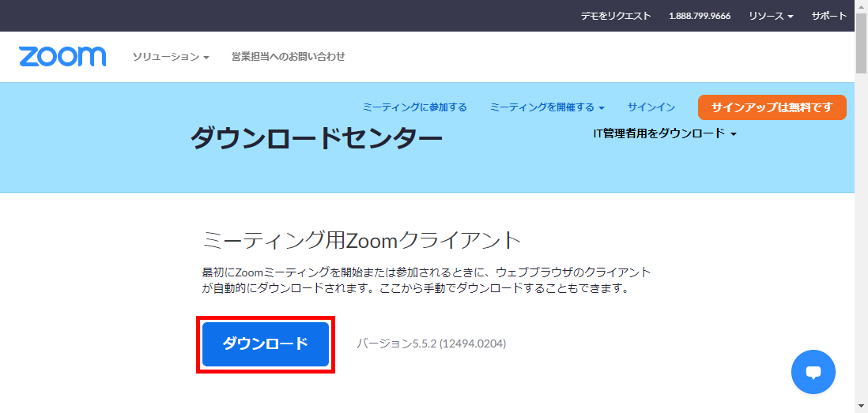Click the phone number 1.888.799.9666
The image size is (868, 413).
coord(700,16)
